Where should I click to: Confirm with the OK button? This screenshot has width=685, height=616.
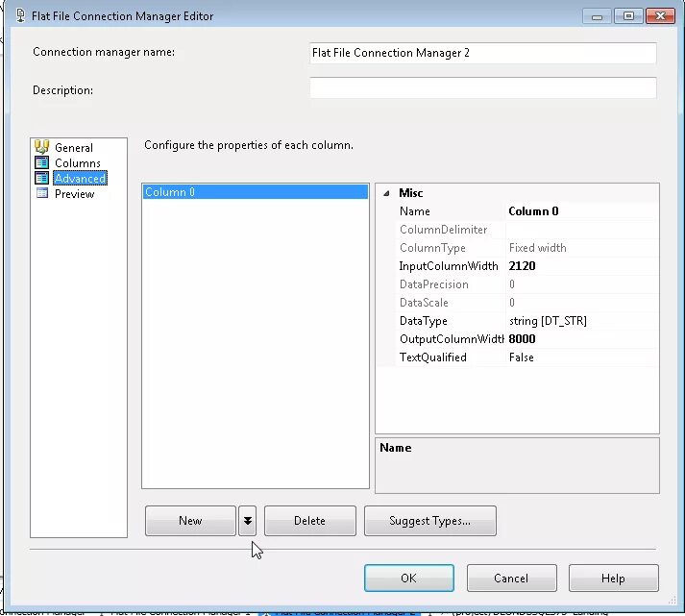pos(409,578)
